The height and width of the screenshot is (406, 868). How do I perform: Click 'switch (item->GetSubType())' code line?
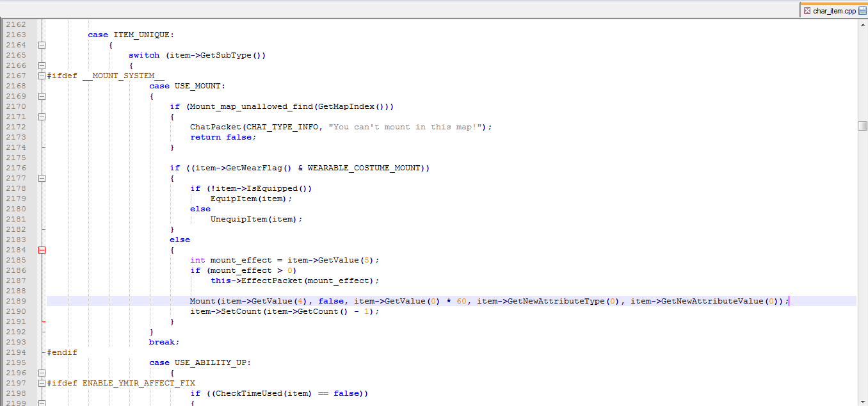197,55
